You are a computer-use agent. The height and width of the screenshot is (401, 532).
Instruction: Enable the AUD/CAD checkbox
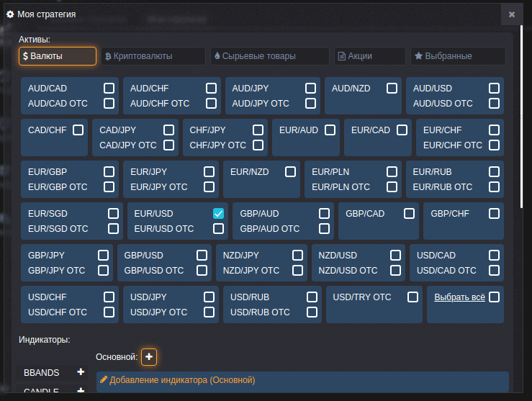coord(109,89)
